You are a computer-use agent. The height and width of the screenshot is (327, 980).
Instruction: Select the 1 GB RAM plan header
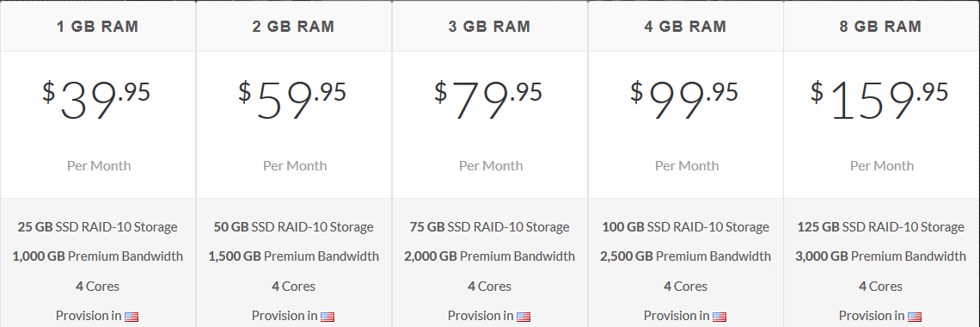(98, 27)
